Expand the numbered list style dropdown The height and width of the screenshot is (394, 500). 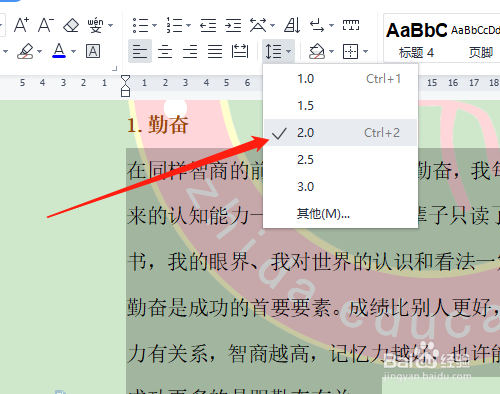pos(189,25)
